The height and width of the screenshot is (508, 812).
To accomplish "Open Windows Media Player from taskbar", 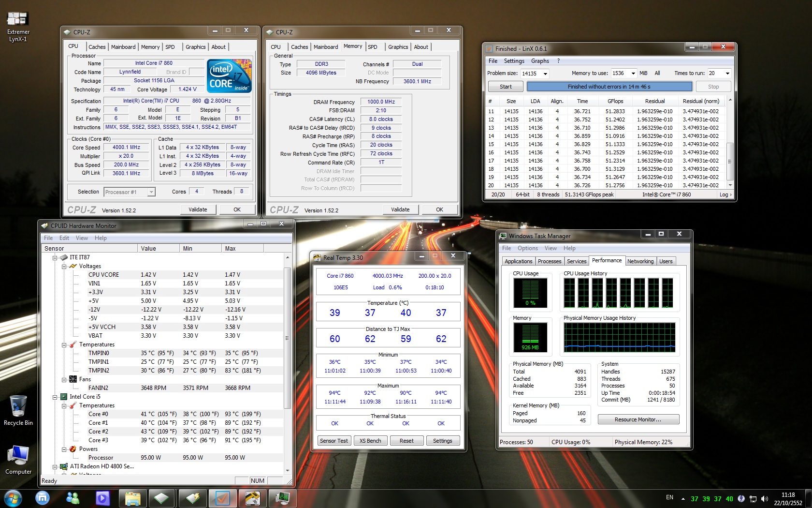I will 102,498.
